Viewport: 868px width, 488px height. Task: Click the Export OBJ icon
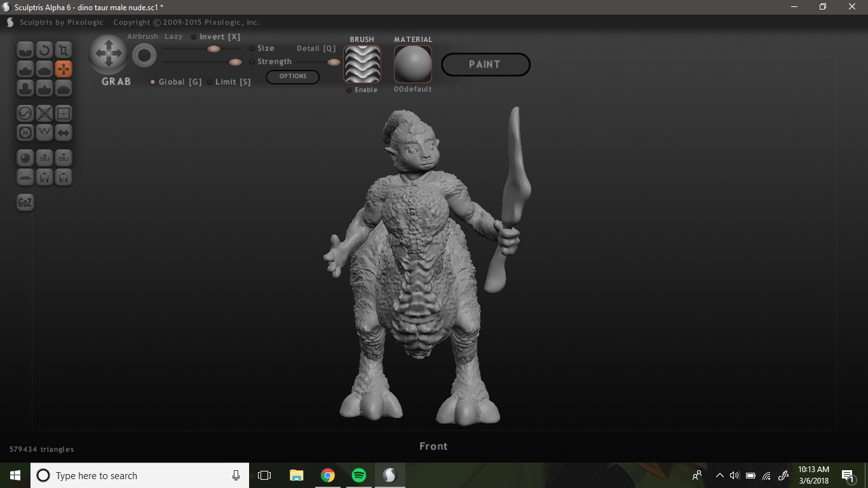pyautogui.click(x=64, y=158)
